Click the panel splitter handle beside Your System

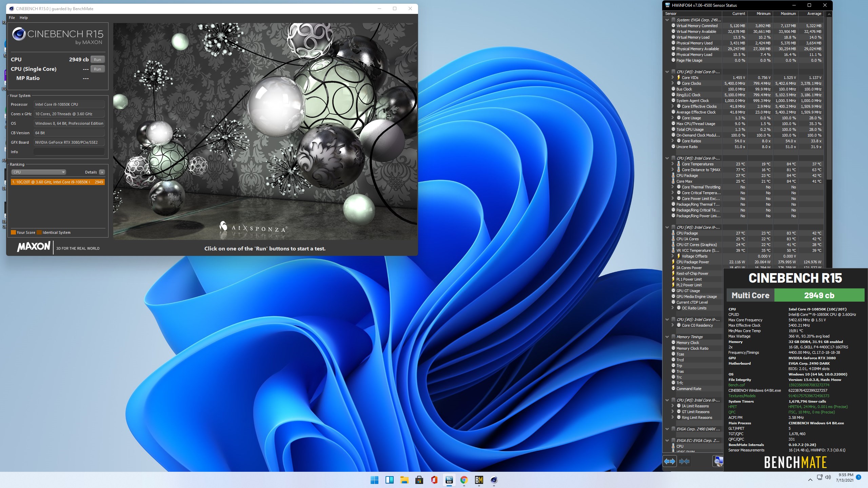tap(111, 138)
